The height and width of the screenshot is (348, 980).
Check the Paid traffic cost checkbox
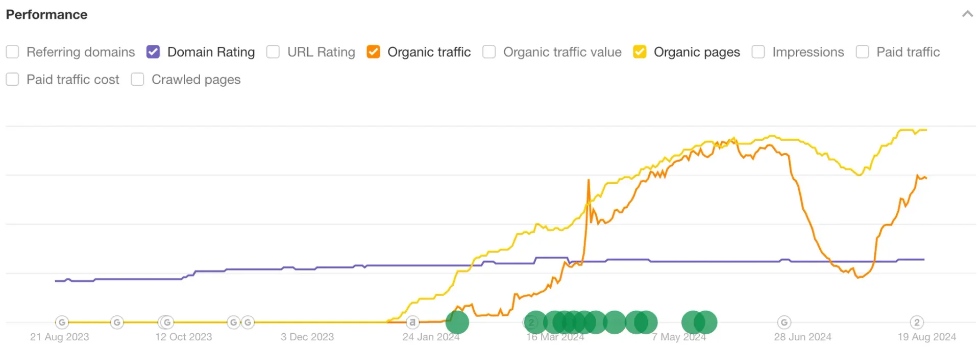click(x=13, y=80)
